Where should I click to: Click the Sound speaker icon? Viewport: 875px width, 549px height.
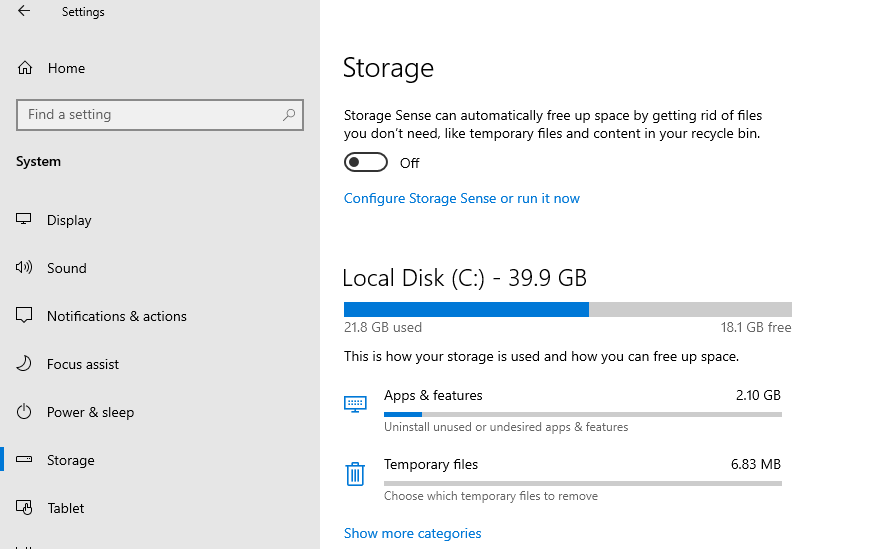pyautogui.click(x=25, y=268)
